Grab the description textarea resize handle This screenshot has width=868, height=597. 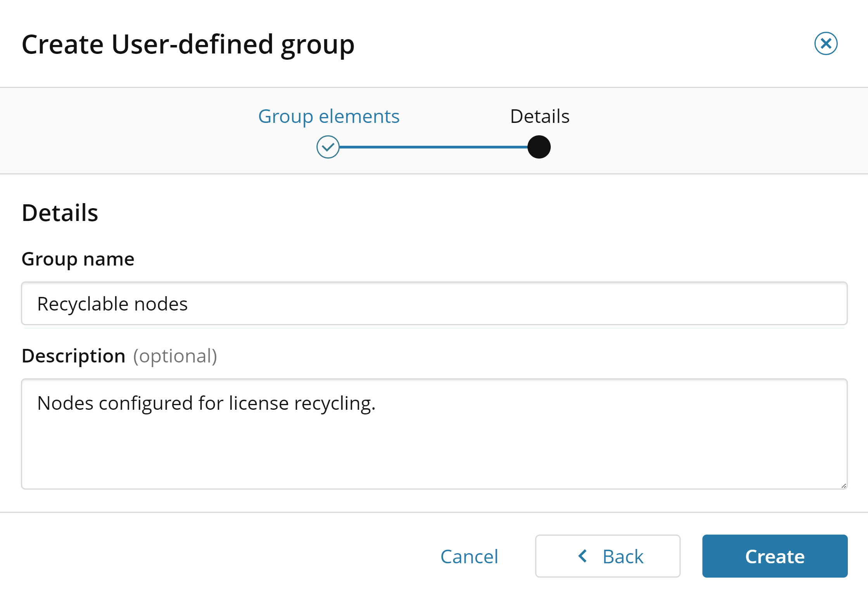point(844,485)
